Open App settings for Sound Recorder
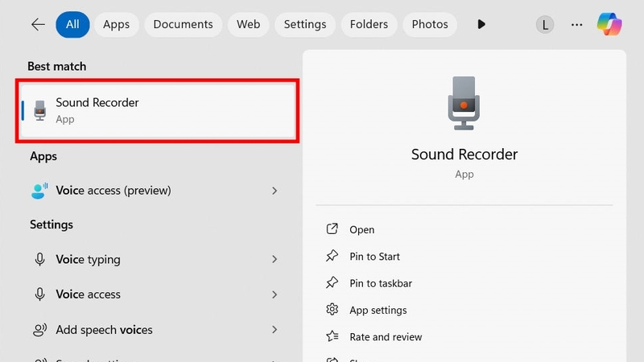 (x=378, y=311)
